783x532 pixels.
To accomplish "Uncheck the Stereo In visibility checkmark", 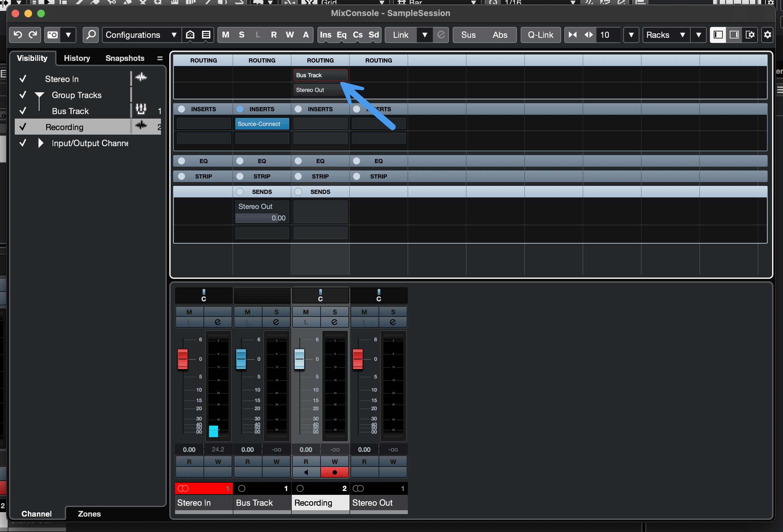I will point(23,79).
